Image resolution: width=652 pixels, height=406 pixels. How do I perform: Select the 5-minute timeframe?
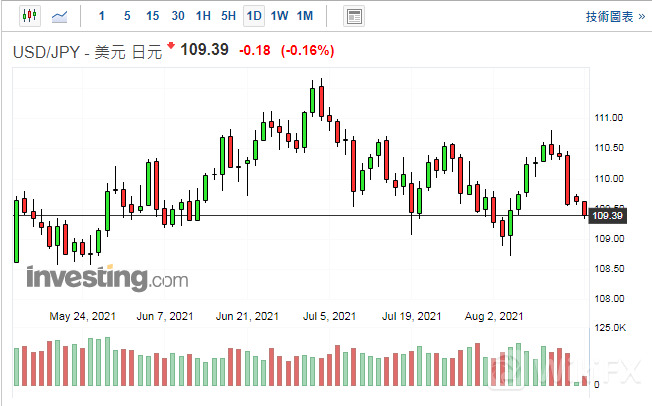(x=126, y=16)
